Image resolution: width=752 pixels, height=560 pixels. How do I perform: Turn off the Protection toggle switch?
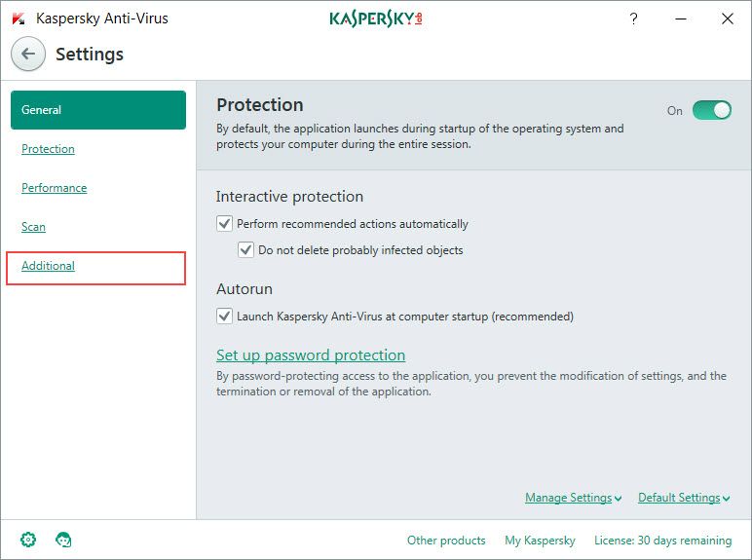coord(712,110)
